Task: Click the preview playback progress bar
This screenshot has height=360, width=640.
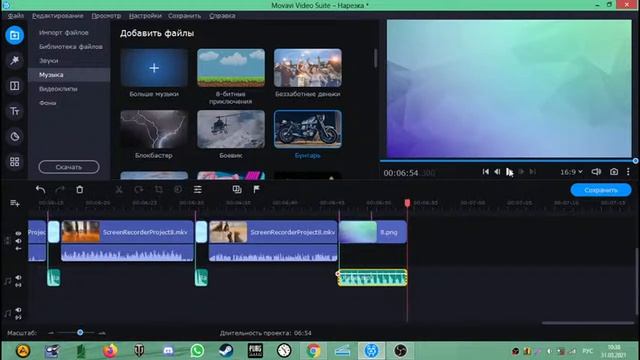Action: coord(509,161)
